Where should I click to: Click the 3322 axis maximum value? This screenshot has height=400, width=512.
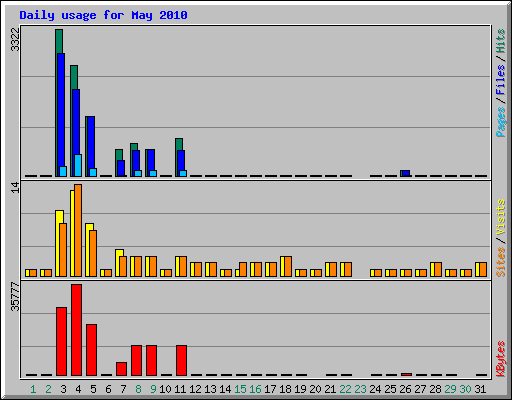(x=15, y=39)
